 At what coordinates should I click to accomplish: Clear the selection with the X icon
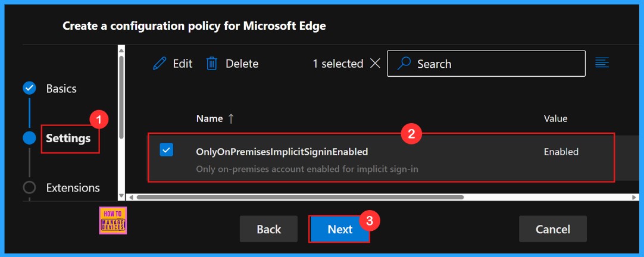(375, 64)
